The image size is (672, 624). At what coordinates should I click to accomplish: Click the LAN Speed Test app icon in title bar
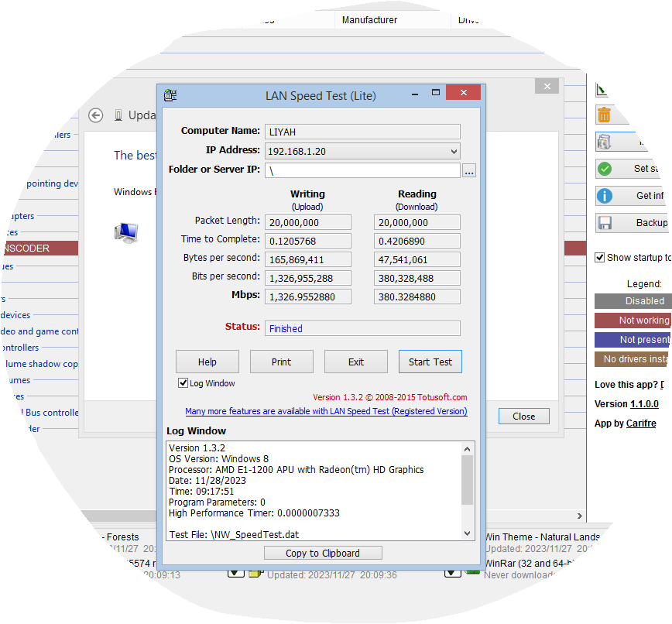coord(170,95)
